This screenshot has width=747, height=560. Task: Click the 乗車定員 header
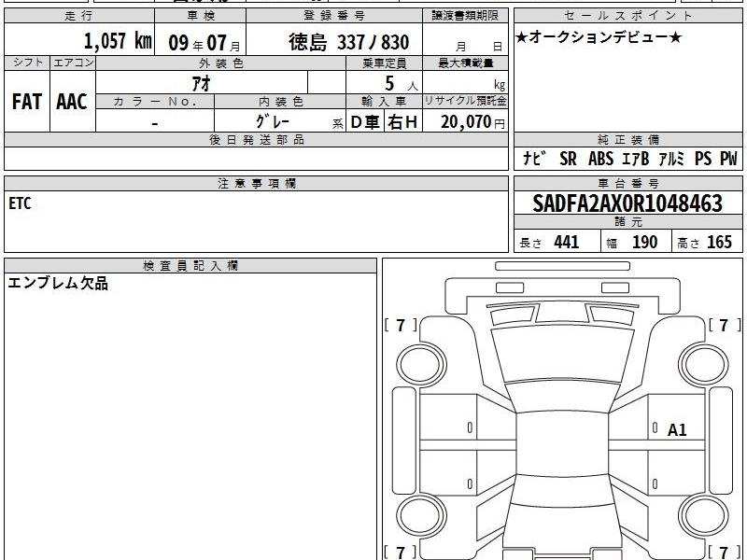coord(384,63)
